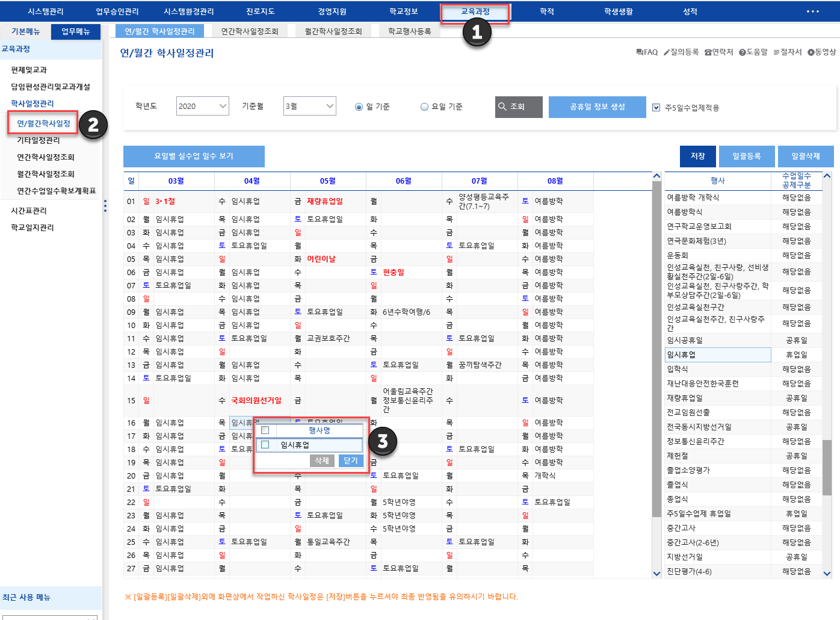Click 닫기 to close the popup
The image size is (840, 620).
click(x=351, y=460)
